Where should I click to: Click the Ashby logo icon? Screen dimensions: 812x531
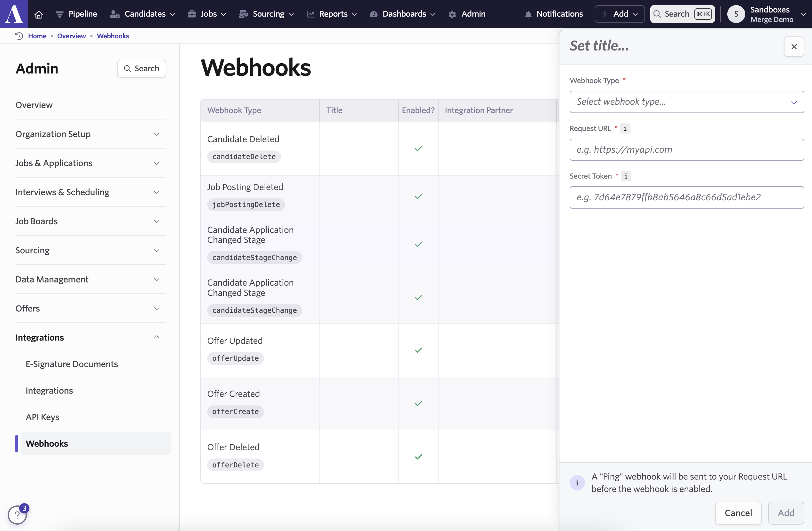14,14
